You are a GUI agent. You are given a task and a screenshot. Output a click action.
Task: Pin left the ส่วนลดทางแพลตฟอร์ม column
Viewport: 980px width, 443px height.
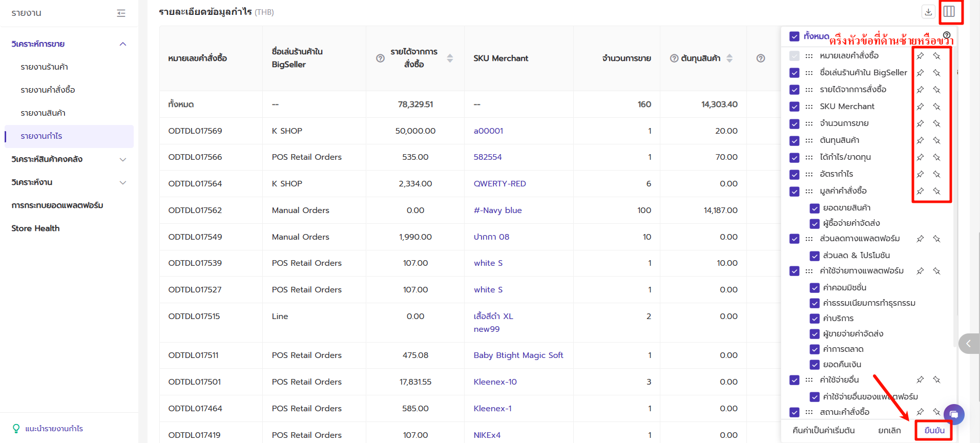tap(920, 239)
